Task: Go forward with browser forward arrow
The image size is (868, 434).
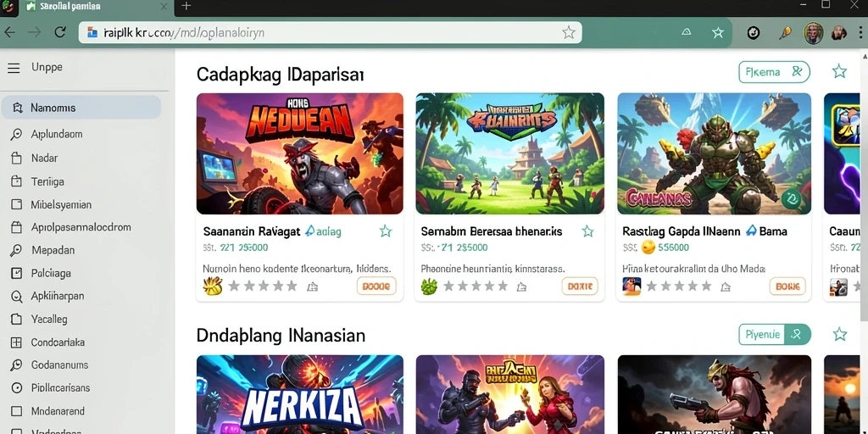Action: tap(34, 33)
